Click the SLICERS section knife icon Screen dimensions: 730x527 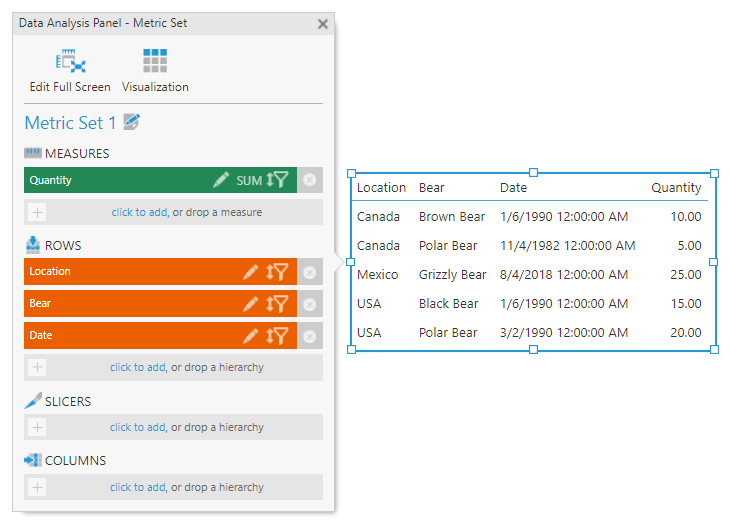click(x=33, y=400)
